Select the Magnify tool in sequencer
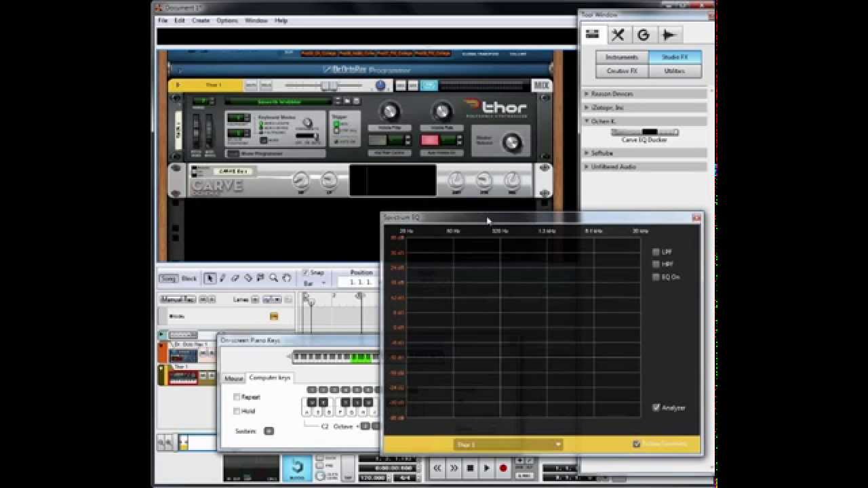This screenshot has width=868, height=488. click(x=273, y=279)
